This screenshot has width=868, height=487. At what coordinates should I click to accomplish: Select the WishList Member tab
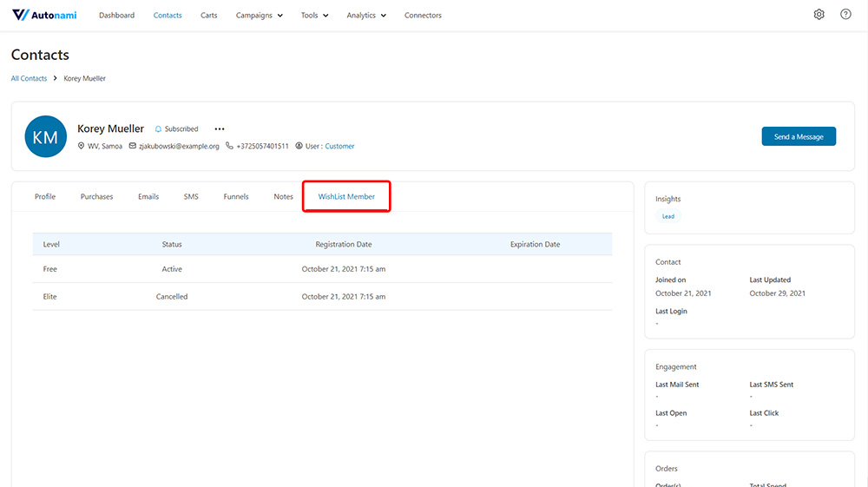pos(346,196)
